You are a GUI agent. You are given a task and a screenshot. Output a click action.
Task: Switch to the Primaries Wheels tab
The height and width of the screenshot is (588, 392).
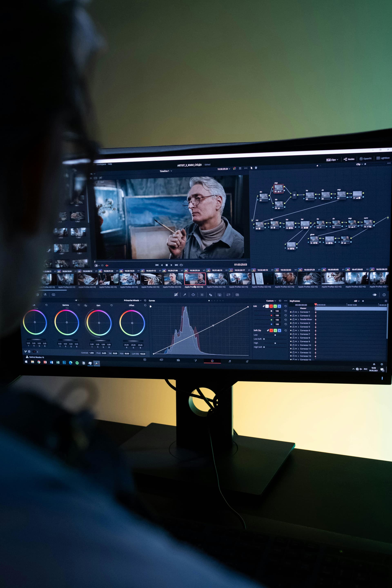tap(132, 301)
